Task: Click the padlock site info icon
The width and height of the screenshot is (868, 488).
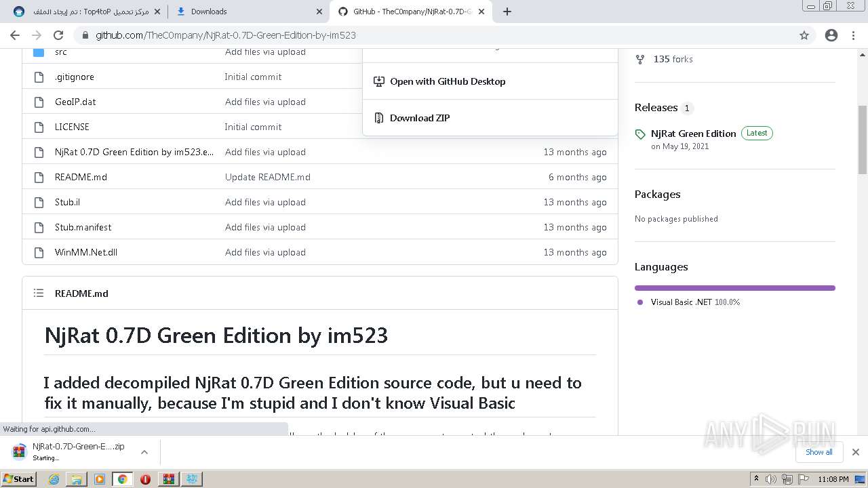Action: (x=85, y=35)
